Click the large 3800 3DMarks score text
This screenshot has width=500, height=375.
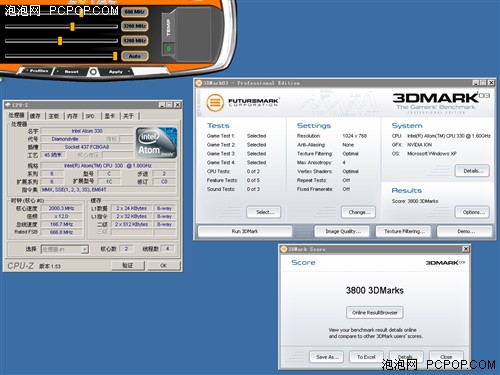(x=375, y=290)
